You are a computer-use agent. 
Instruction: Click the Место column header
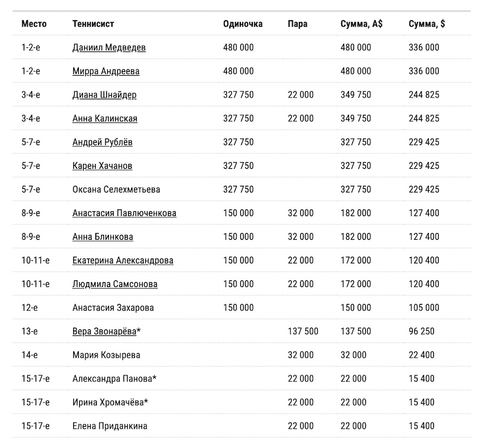[34, 24]
